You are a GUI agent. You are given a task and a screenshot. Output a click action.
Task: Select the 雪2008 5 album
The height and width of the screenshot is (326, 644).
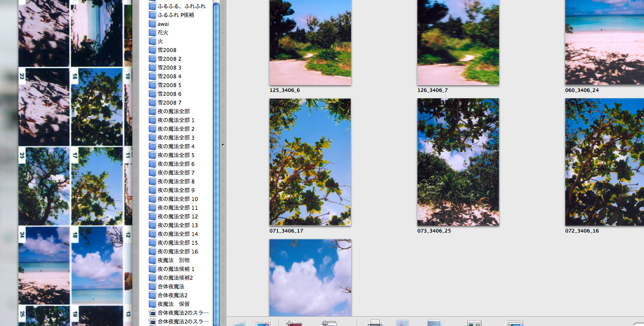(x=169, y=85)
